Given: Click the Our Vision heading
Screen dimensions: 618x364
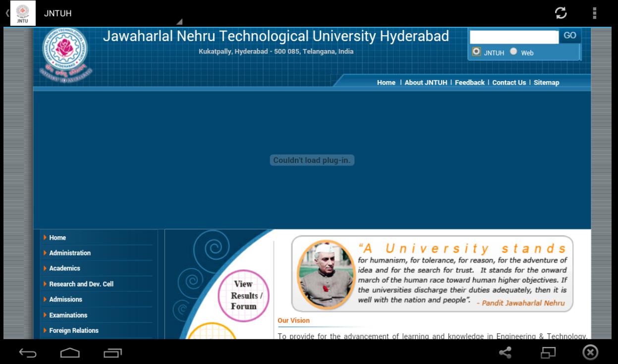Looking at the screenshot, I should [x=293, y=320].
